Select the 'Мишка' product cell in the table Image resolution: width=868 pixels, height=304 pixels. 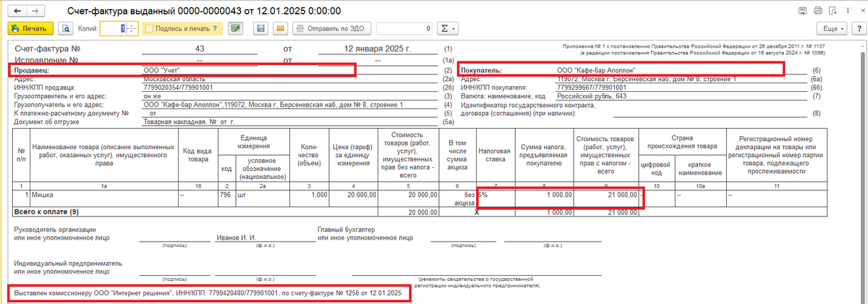click(94, 195)
